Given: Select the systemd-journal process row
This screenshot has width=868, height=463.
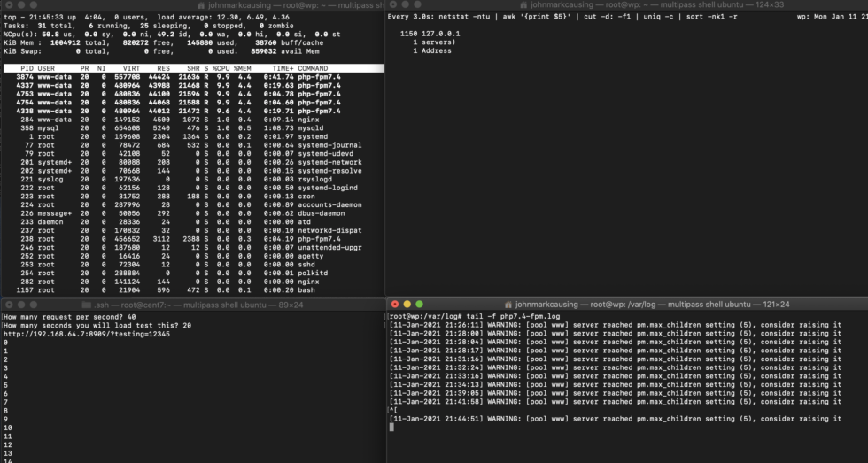Looking at the screenshot, I should [x=193, y=145].
